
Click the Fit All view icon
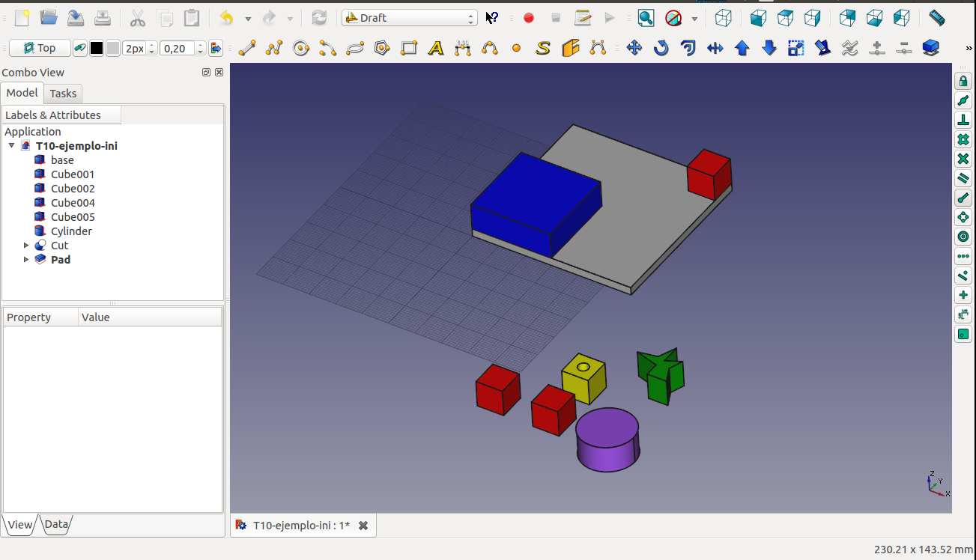[x=646, y=18]
